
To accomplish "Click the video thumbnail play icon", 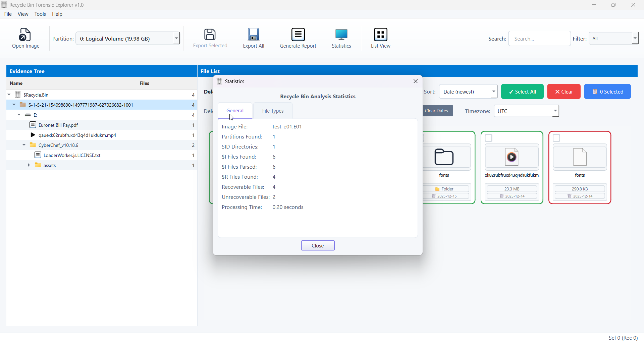I will (x=512, y=157).
